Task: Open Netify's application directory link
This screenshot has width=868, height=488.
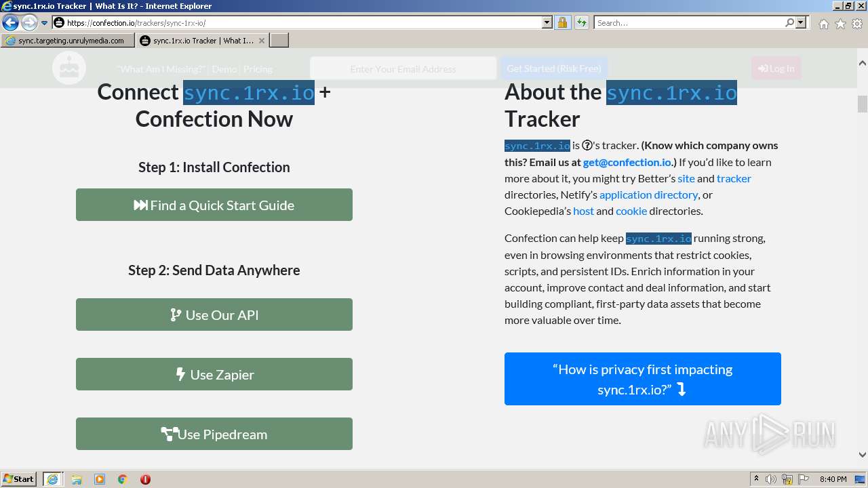Action: (648, 195)
